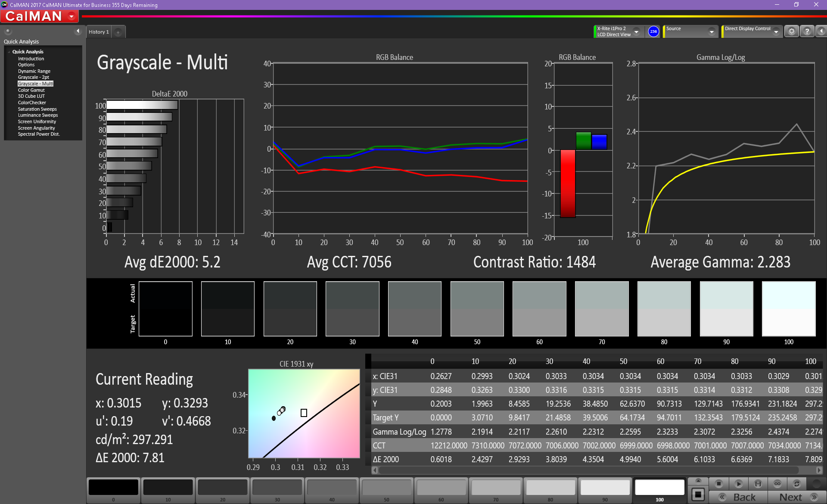
Task: Click the play read-series icon
Action: pos(738,483)
